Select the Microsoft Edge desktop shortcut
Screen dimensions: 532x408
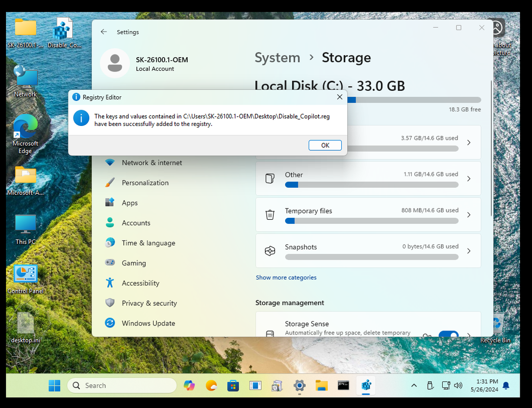(x=25, y=134)
